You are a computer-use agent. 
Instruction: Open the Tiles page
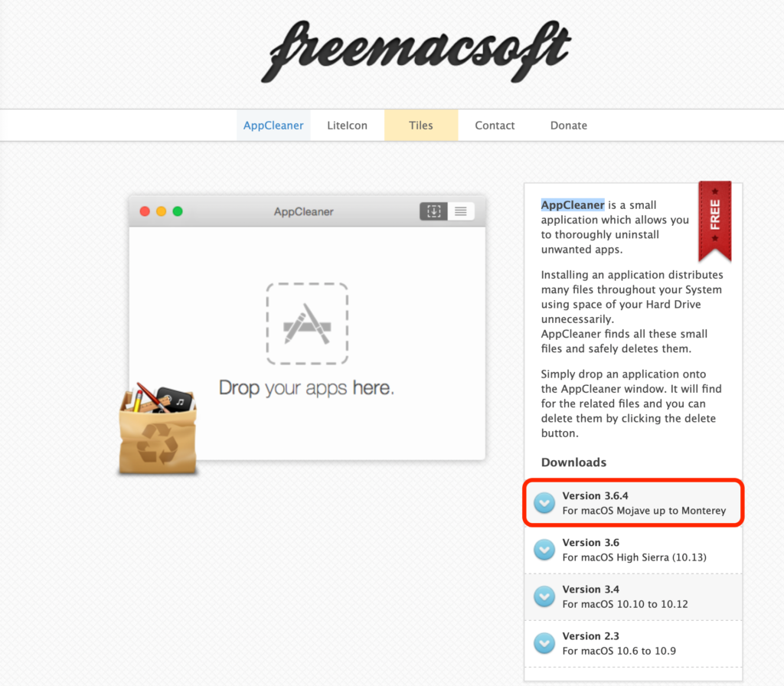point(420,125)
